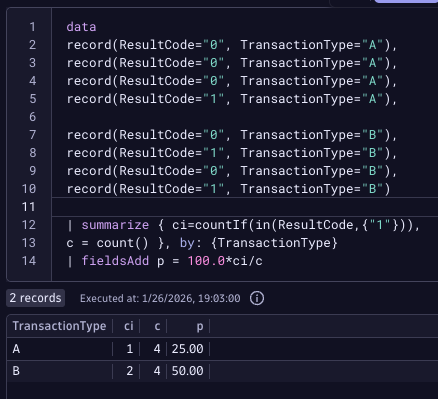Image resolution: width=438 pixels, height=399 pixels.
Task: Click the TransactionType column header
Action: [59, 326]
